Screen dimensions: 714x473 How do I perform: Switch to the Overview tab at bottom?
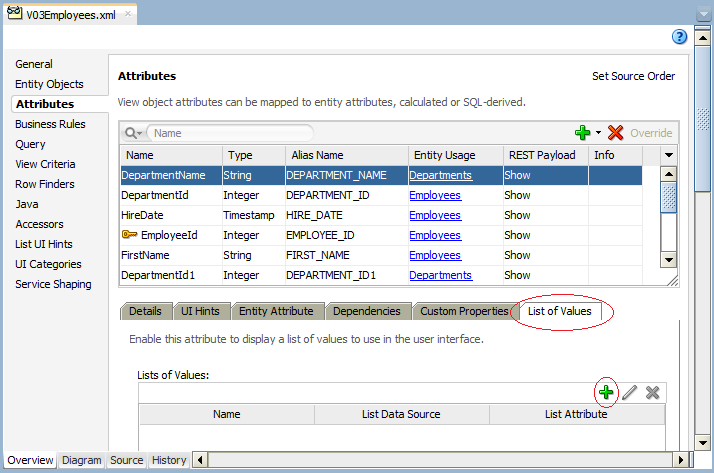tap(30, 460)
